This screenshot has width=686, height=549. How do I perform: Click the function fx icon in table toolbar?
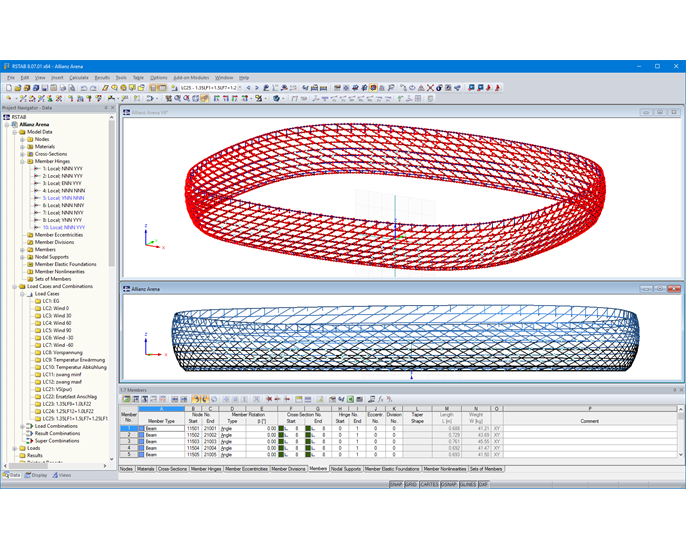(x=381, y=399)
